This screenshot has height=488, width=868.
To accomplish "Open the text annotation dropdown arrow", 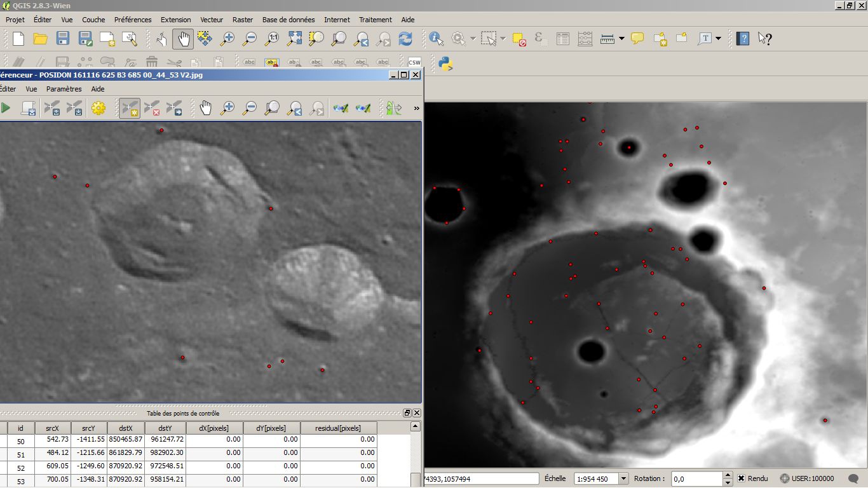I will coord(718,39).
